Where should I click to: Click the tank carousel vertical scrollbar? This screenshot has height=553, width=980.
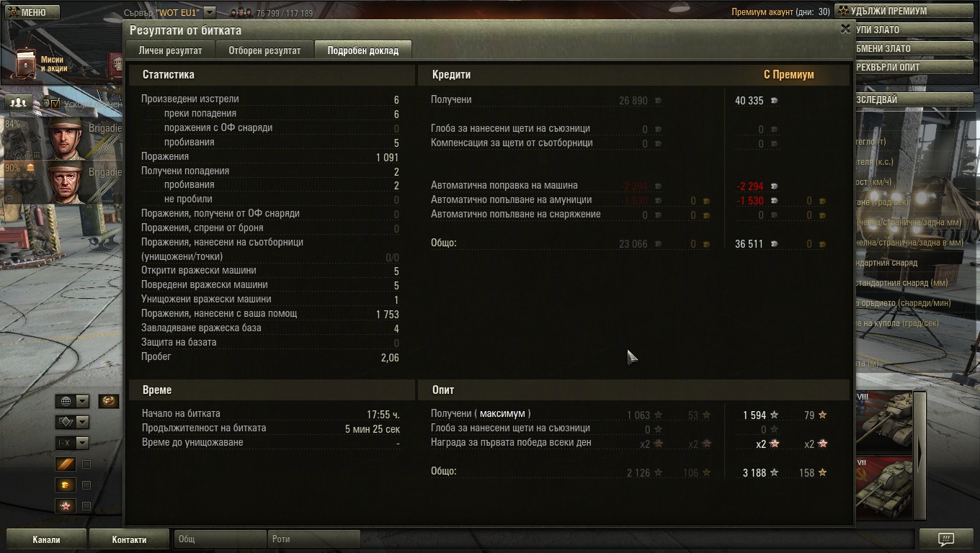tap(919, 455)
